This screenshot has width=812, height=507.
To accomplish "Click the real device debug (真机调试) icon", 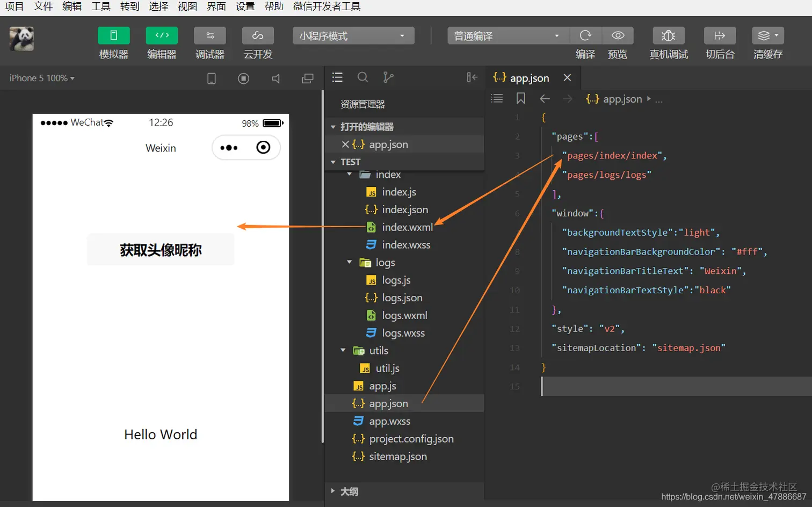I will (x=669, y=35).
